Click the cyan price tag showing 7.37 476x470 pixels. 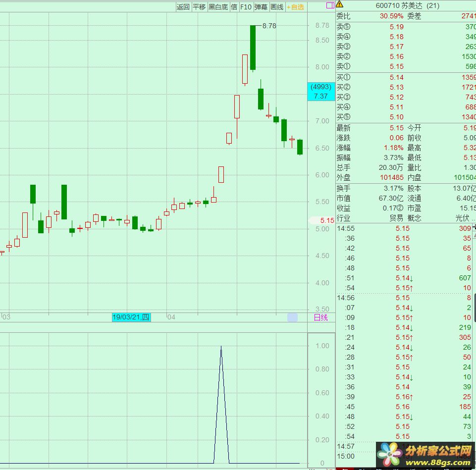321,92
